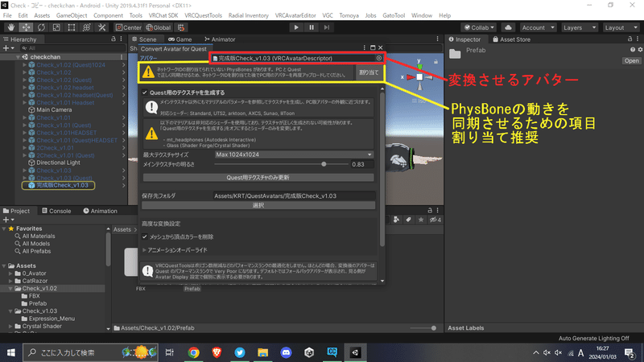Screen dimensions: 644x362
Task: Adjust project icon size slider
Action: (433, 328)
